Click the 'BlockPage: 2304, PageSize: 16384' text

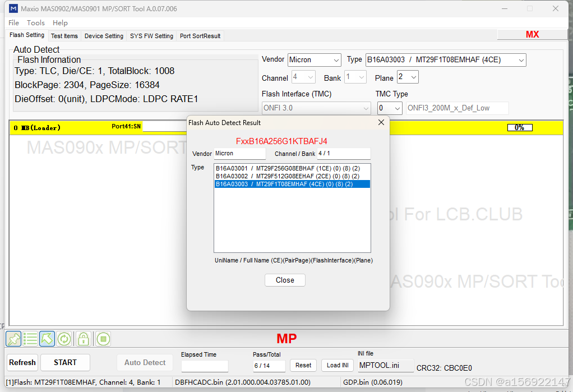click(87, 85)
